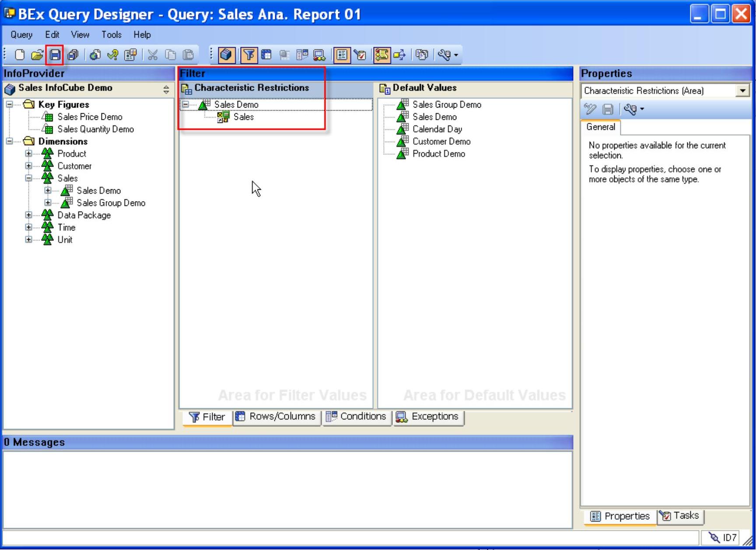Click the save icon in Properties panel

[x=608, y=109]
